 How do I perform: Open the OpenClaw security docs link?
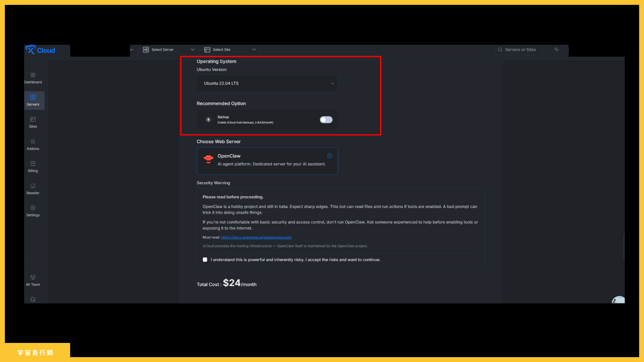click(x=256, y=237)
